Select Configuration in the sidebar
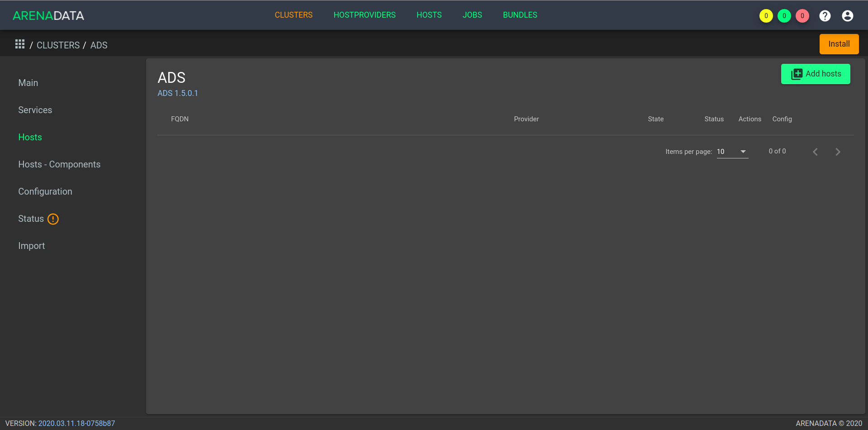Viewport: 868px width, 430px height. tap(45, 191)
